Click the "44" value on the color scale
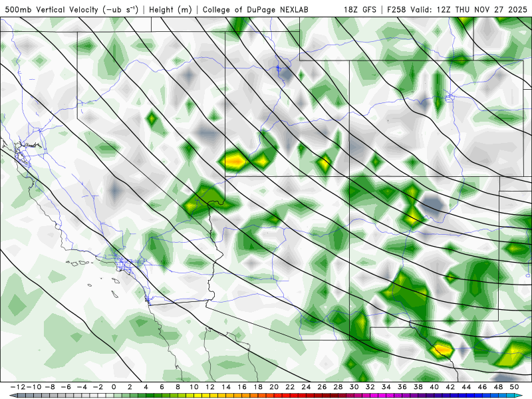 point(467,387)
